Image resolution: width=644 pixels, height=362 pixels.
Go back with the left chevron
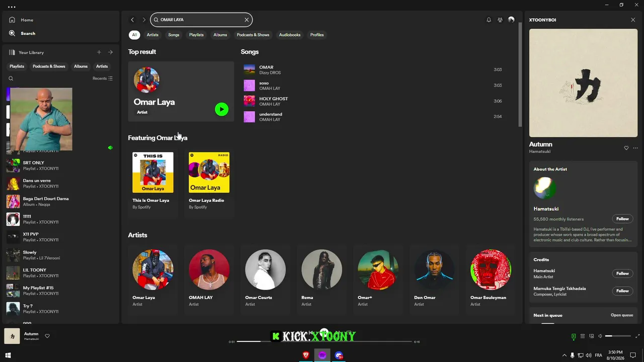click(x=132, y=20)
